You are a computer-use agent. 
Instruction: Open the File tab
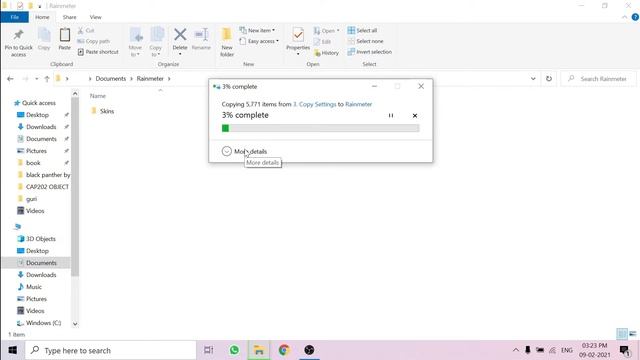[15, 17]
